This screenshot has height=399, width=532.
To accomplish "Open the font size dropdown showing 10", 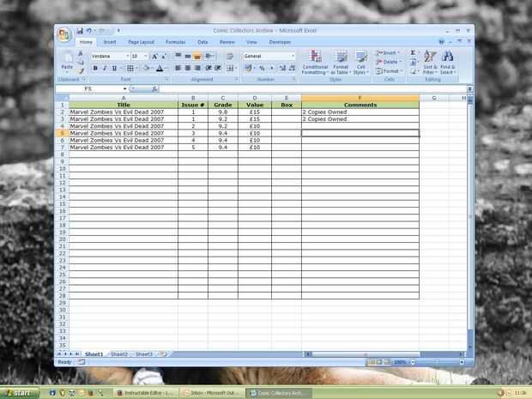I will [146, 56].
